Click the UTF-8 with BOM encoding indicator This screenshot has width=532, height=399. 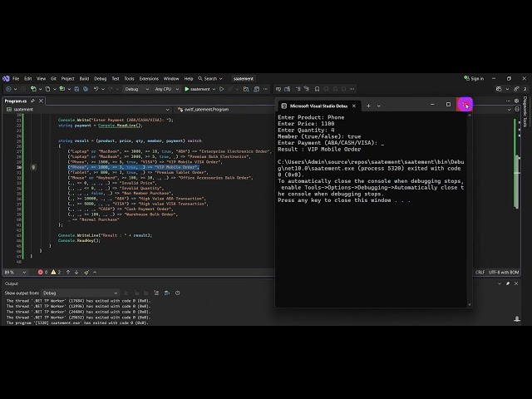pyautogui.click(x=504, y=272)
